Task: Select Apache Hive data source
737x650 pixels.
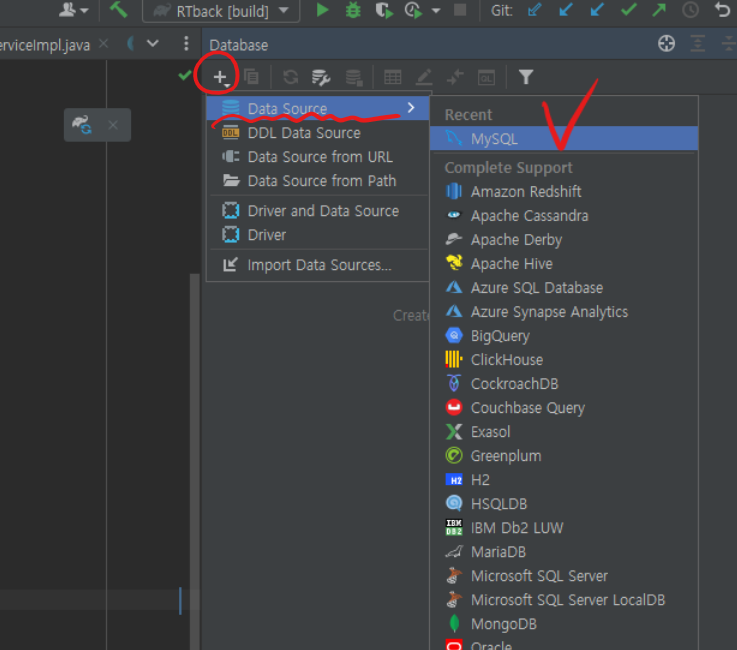Action: click(x=564, y=264)
